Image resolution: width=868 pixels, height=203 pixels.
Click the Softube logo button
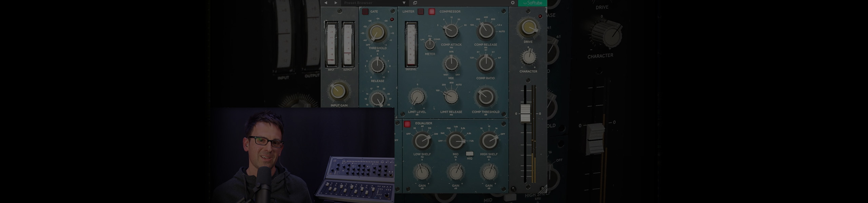click(532, 3)
